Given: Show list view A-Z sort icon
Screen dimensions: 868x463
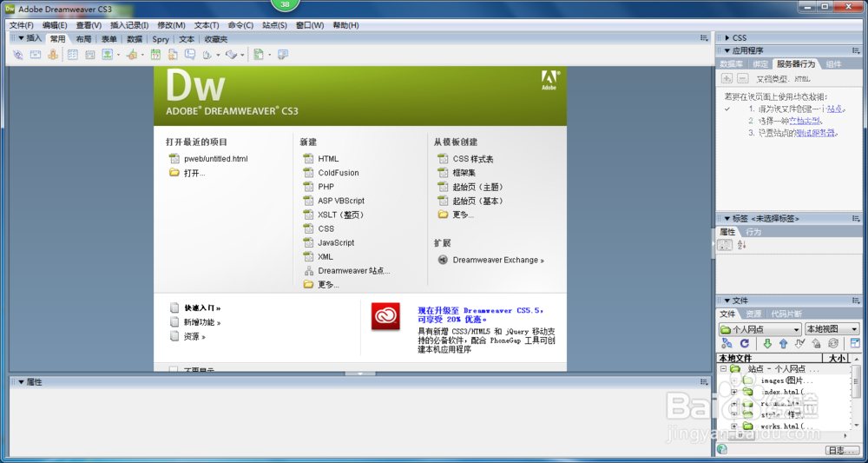Looking at the screenshot, I should click(742, 245).
